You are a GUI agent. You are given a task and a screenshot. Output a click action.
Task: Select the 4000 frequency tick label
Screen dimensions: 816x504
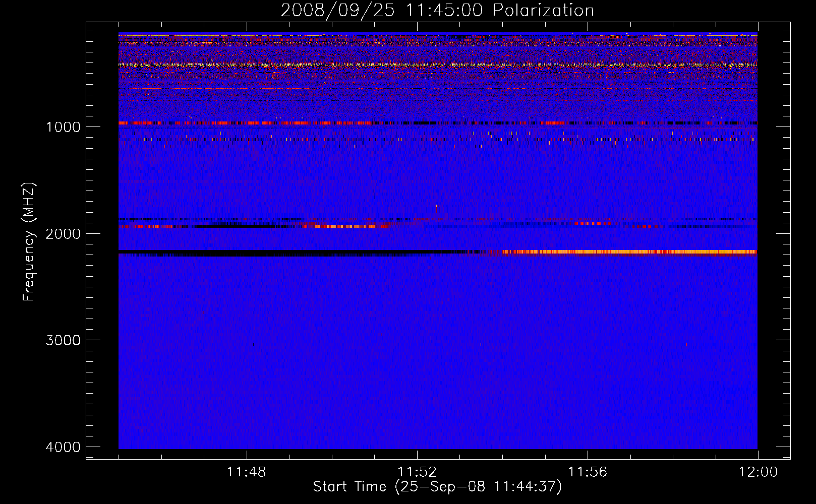point(63,447)
